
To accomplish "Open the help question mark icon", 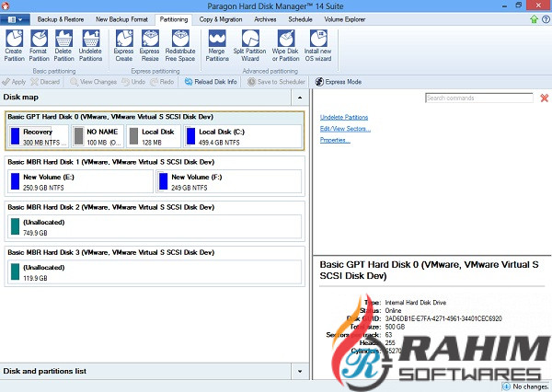I will pyautogui.click(x=546, y=19).
